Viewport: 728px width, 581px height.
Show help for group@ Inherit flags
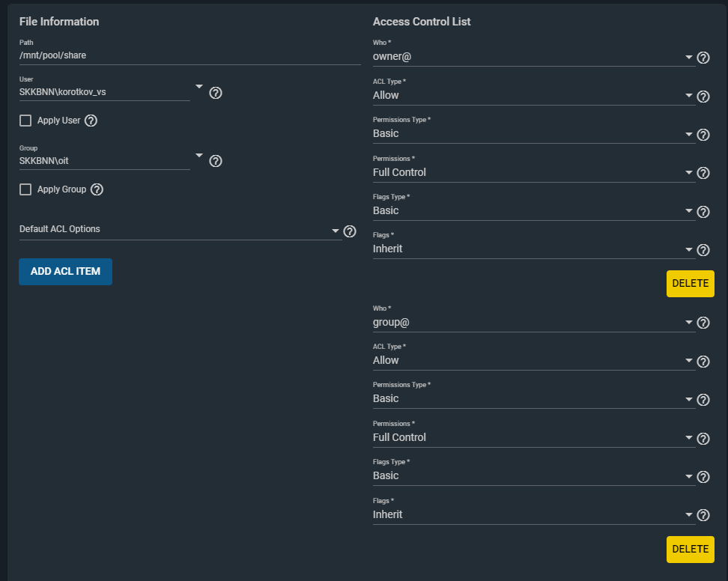(x=703, y=515)
